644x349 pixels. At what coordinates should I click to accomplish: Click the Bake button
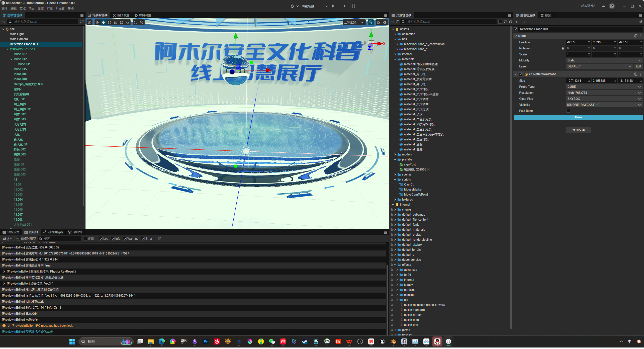tap(578, 117)
